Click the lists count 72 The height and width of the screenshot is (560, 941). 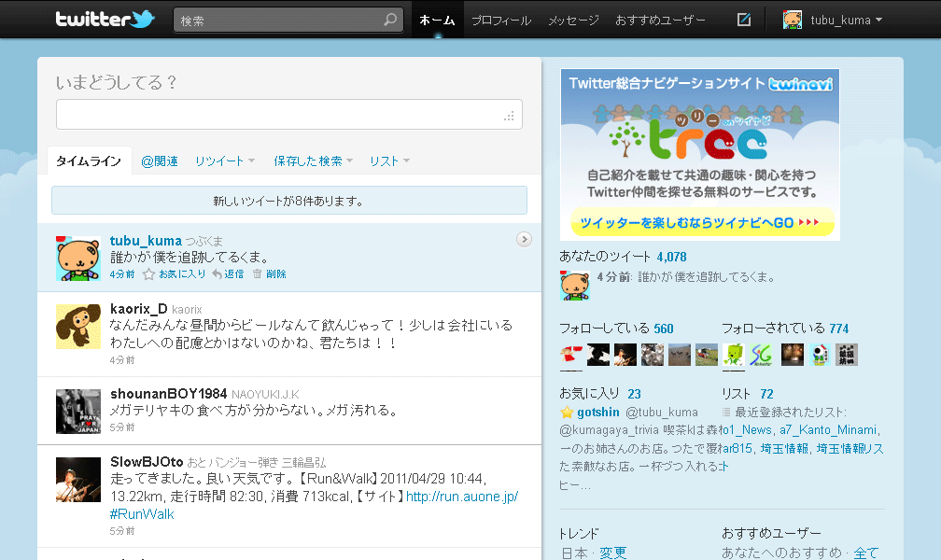pos(767,395)
